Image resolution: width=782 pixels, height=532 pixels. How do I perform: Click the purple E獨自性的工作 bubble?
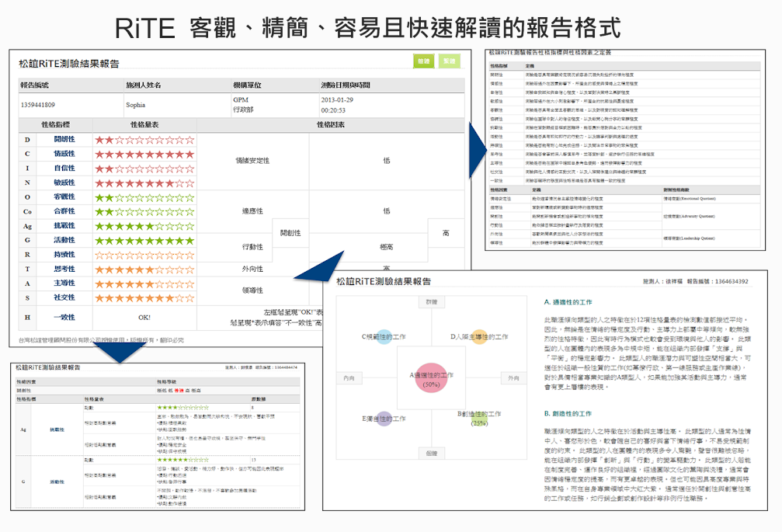click(x=384, y=419)
